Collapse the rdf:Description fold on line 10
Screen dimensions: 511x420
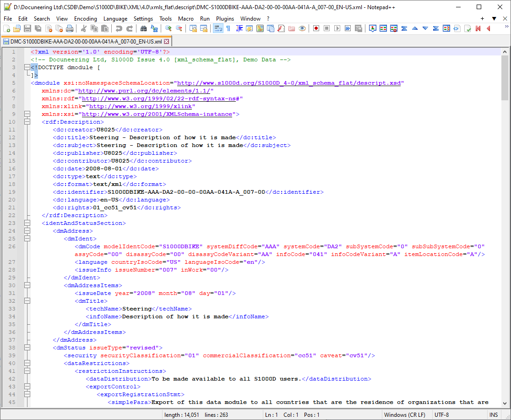coord(27,122)
